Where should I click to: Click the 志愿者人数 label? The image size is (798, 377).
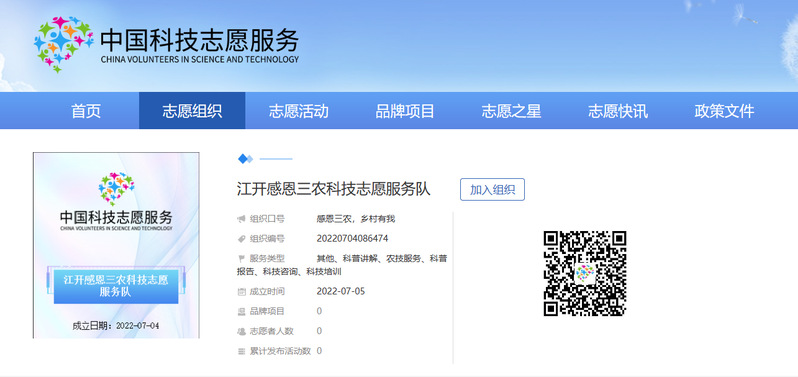(272, 331)
